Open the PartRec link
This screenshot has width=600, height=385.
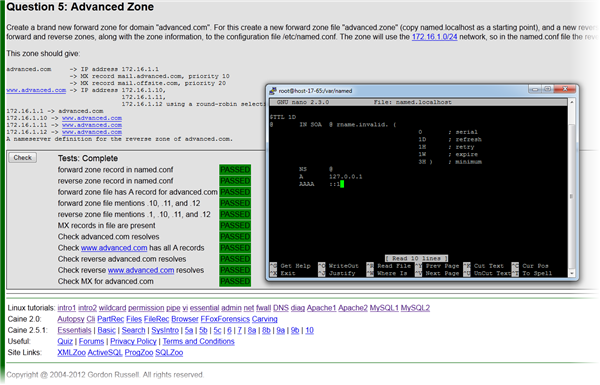(x=111, y=319)
